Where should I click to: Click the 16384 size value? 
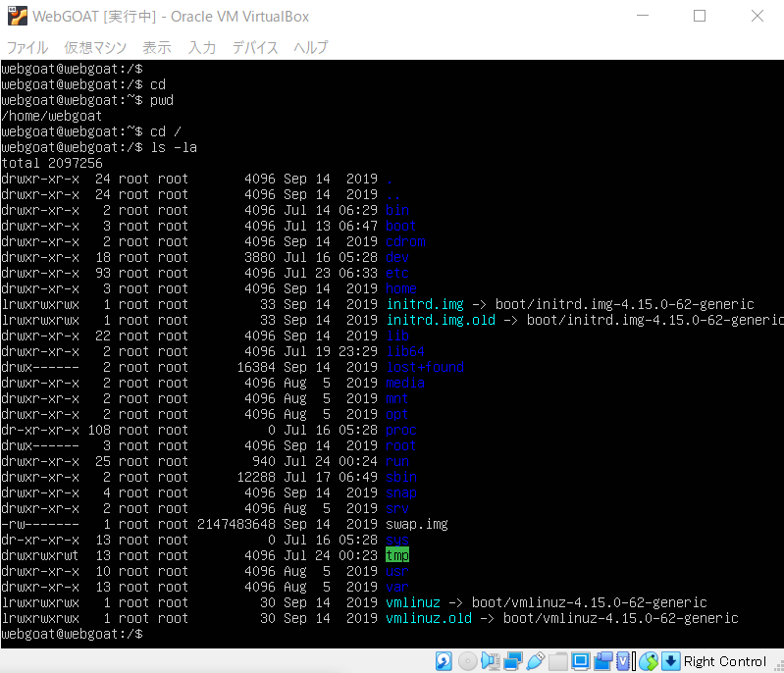[255, 367]
